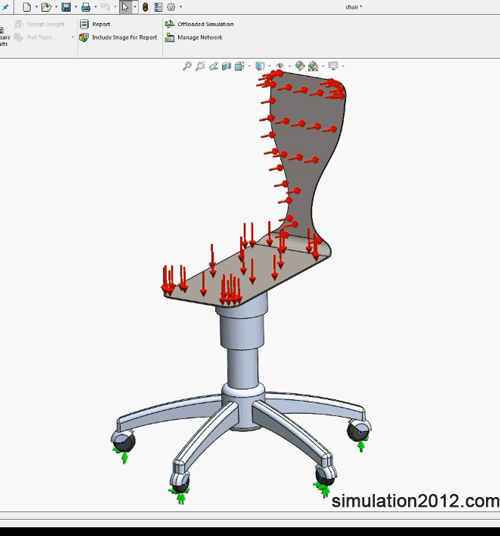
Task: Click the Rebuild traffic light icon
Action: [x=145, y=7]
